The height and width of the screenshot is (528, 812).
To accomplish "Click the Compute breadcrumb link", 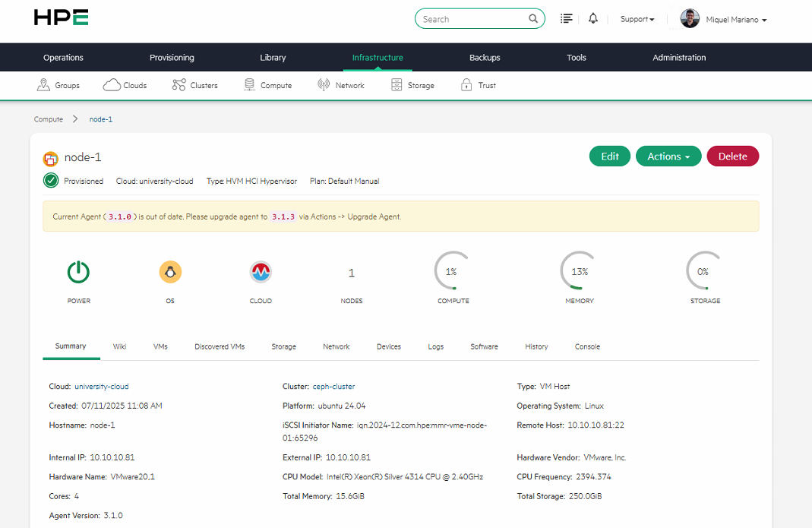I will (x=49, y=119).
